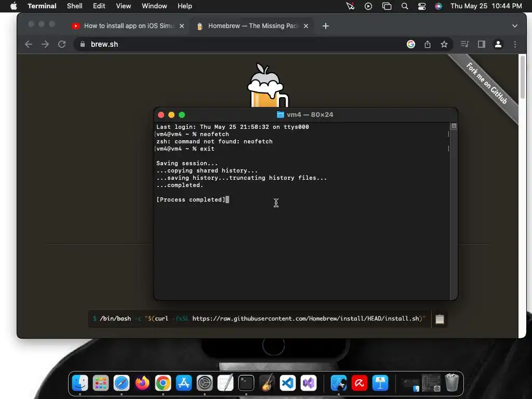The image size is (532, 399).
Task: Open Firefox from the Dock
Action: pos(142,383)
